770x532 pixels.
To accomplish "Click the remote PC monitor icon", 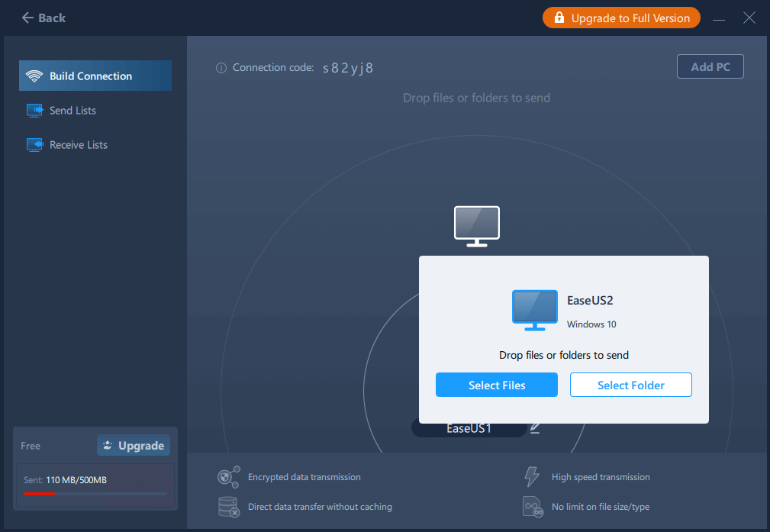I will 477,226.
